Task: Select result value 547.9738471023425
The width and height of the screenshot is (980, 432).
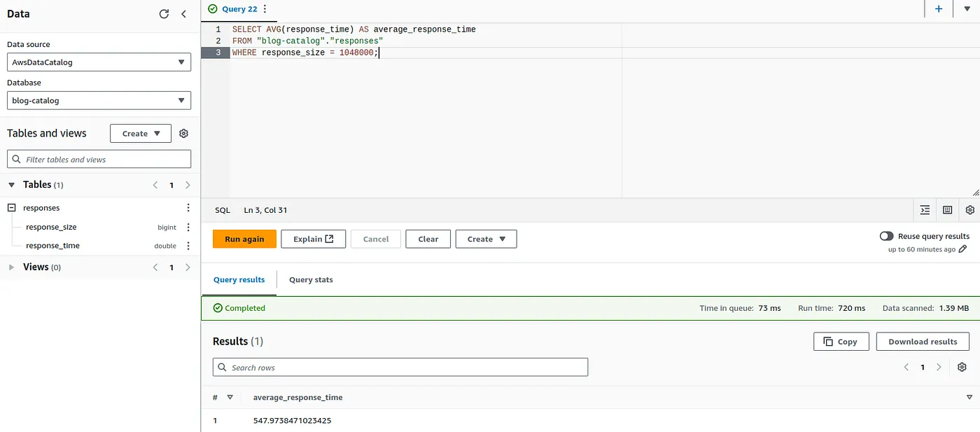Action: click(x=292, y=421)
